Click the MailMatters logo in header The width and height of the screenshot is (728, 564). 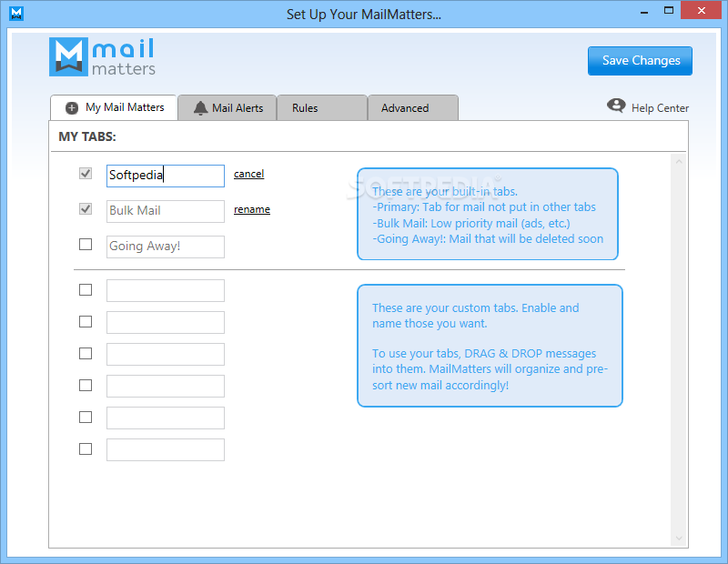pyautogui.click(x=102, y=57)
